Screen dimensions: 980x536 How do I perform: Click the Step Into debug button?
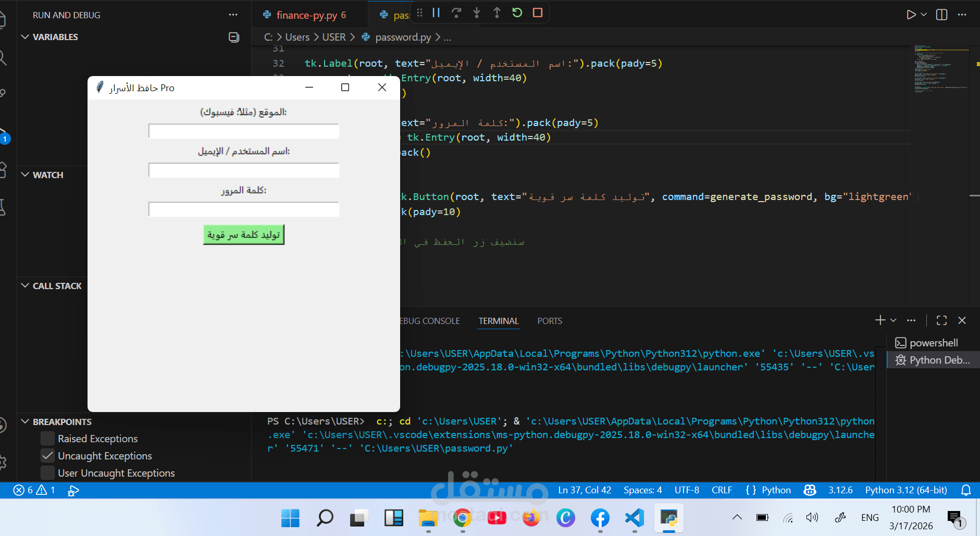[477, 13]
